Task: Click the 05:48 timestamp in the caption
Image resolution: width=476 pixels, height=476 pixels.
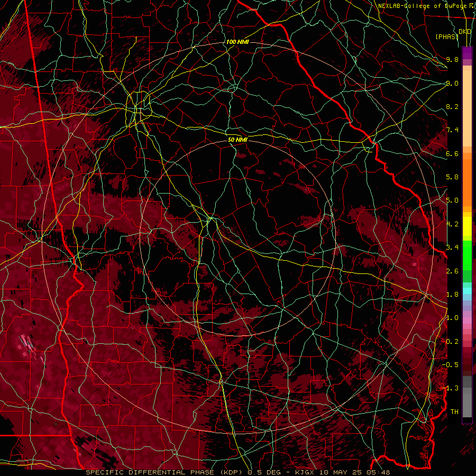Action: pos(379,472)
